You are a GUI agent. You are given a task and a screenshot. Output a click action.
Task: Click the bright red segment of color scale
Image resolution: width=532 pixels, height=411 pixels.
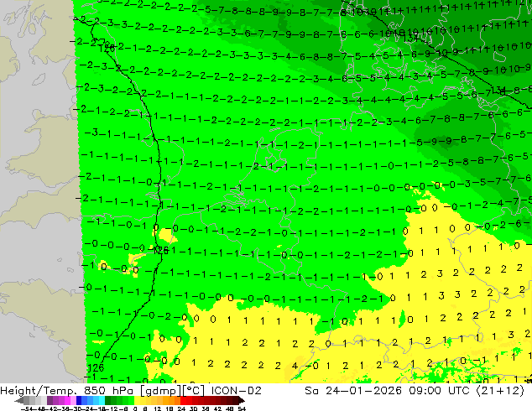point(183,401)
